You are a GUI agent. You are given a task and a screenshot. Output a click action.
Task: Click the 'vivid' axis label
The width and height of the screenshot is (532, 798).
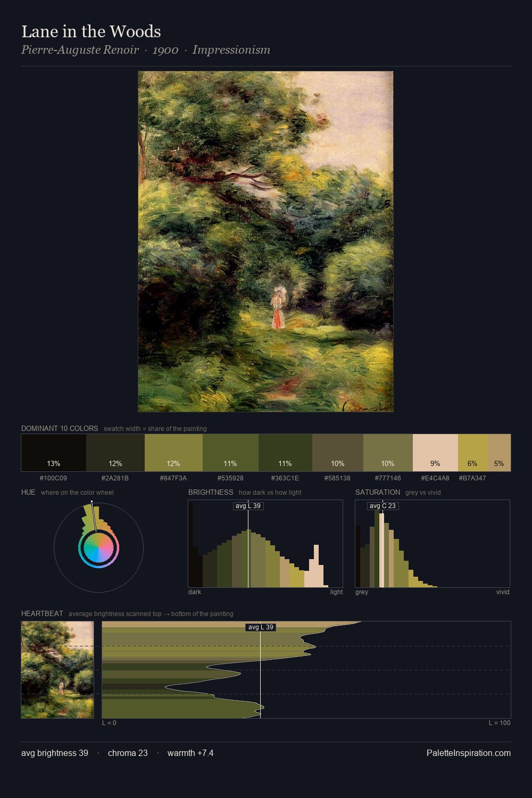point(503,592)
